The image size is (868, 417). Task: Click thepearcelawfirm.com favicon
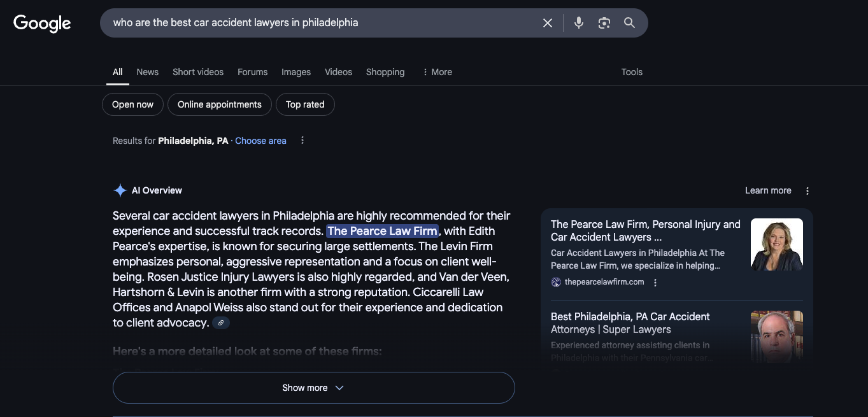coord(556,282)
